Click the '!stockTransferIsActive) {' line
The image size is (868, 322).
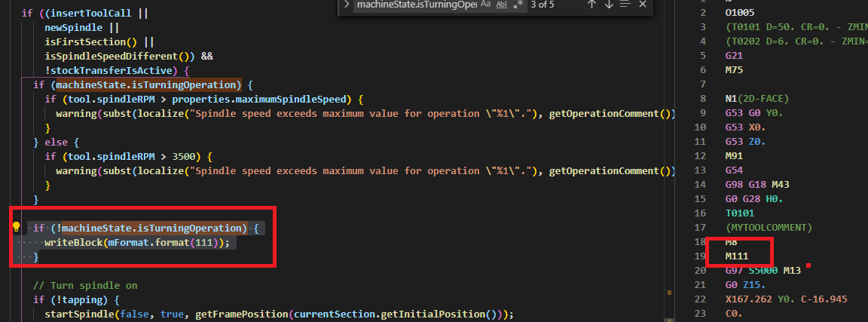tap(118, 71)
